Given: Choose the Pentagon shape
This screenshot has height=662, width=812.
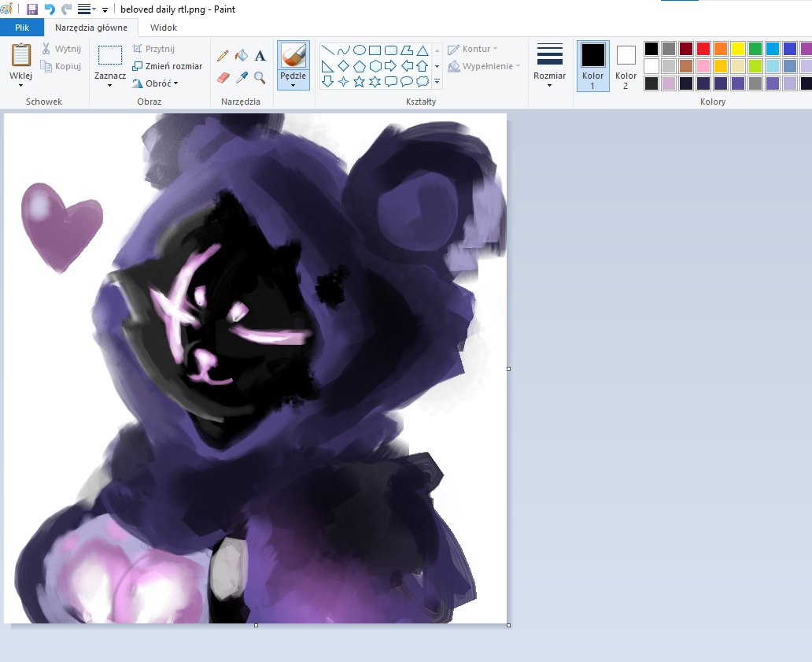Looking at the screenshot, I should (x=360, y=66).
